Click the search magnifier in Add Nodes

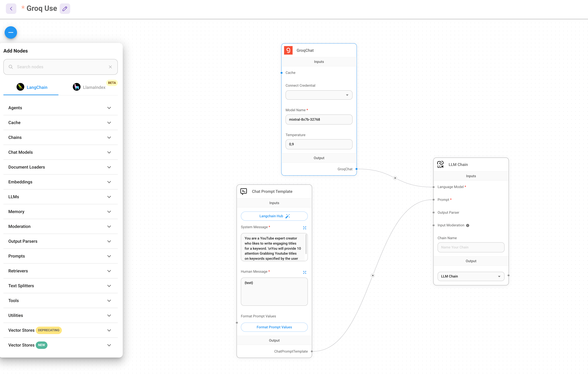pos(11,67)
